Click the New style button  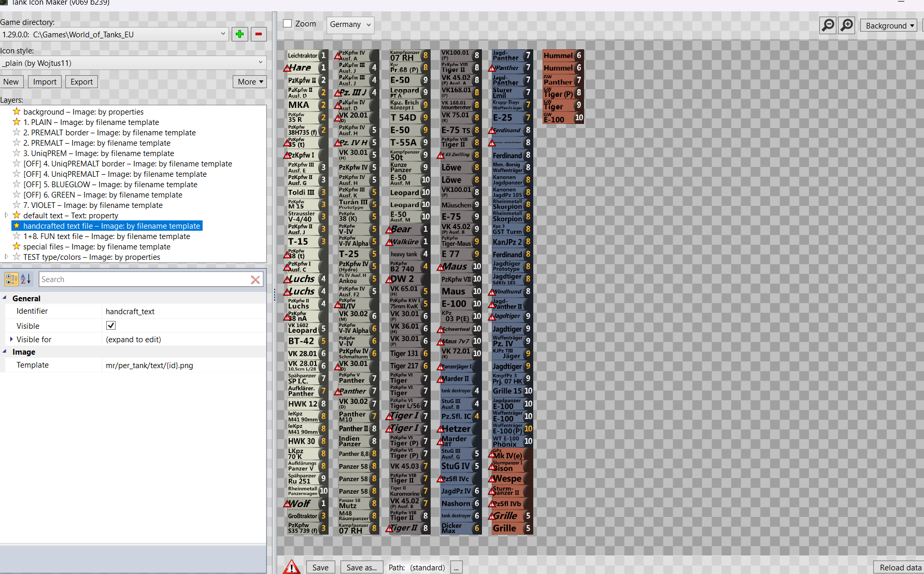coord(11,81)
